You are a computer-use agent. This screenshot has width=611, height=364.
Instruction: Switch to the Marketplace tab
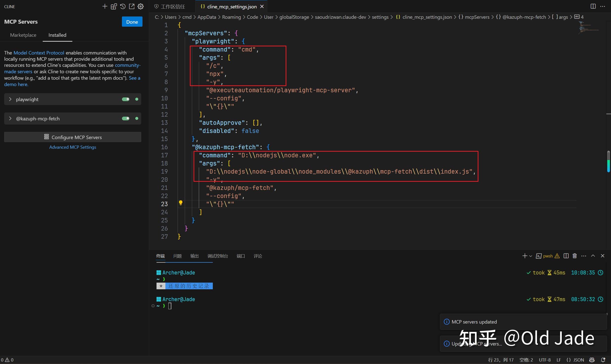[23, 35]
